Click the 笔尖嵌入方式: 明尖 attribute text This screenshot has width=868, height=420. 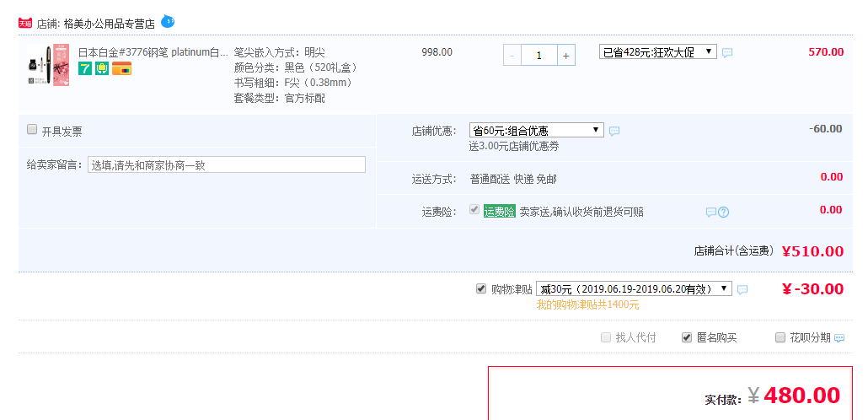[x=279, y=52]
